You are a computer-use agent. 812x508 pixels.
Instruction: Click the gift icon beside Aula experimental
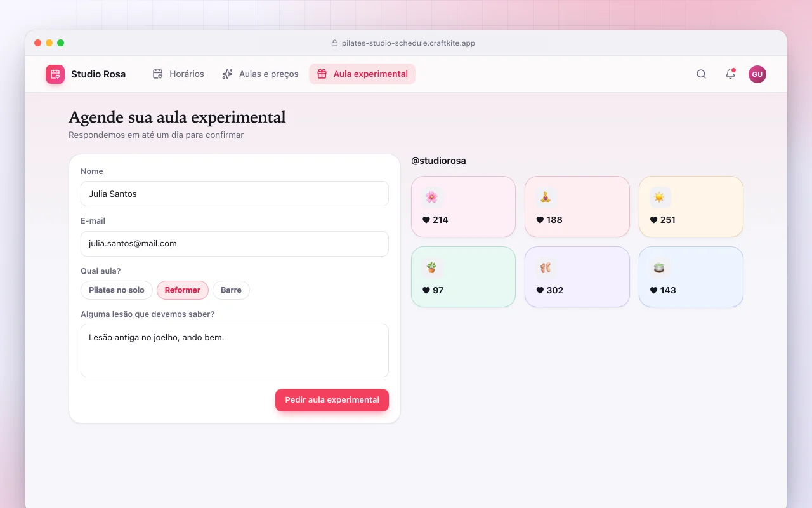point(322,74)
